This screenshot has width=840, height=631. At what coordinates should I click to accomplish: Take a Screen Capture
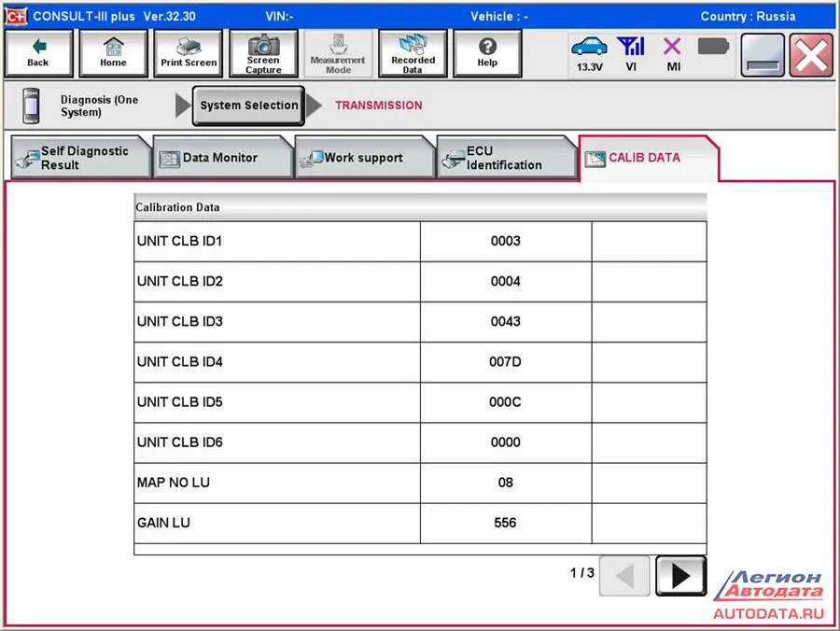(263, 53)
